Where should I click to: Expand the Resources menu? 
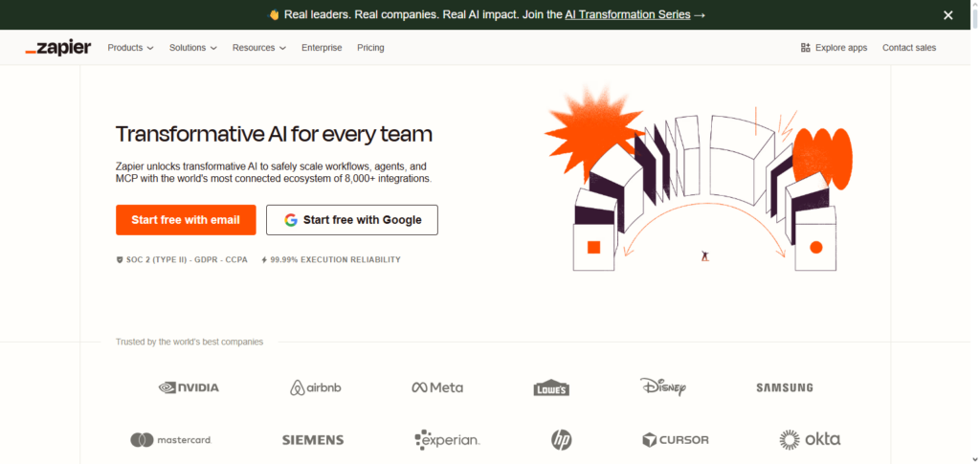click(x=259, y=48)
